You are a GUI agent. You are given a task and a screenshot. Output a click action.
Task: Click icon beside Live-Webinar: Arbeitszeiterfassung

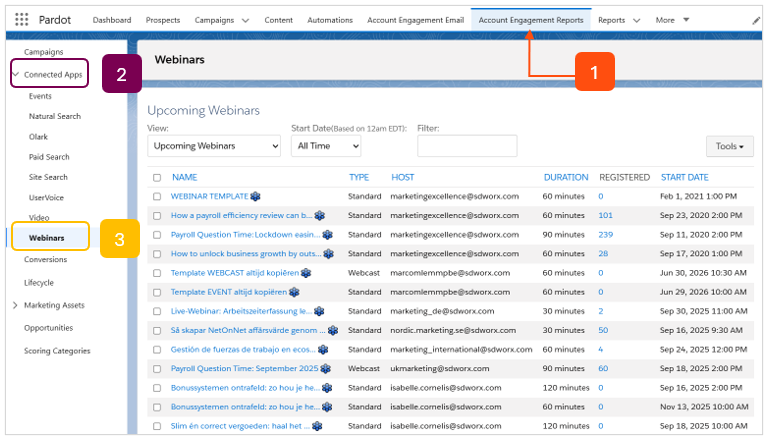point(319,311)
